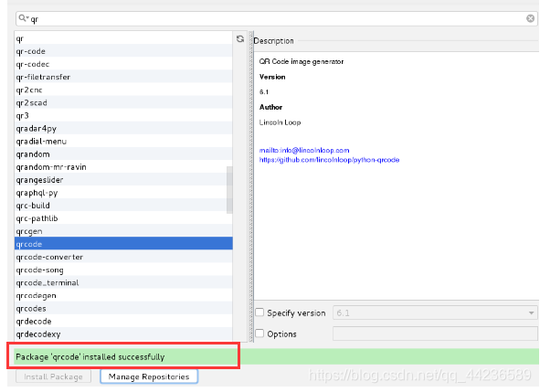Click the search input containing 'qr'
The width and height of the screenshot is (540, 392).
[x=276, y=18]
